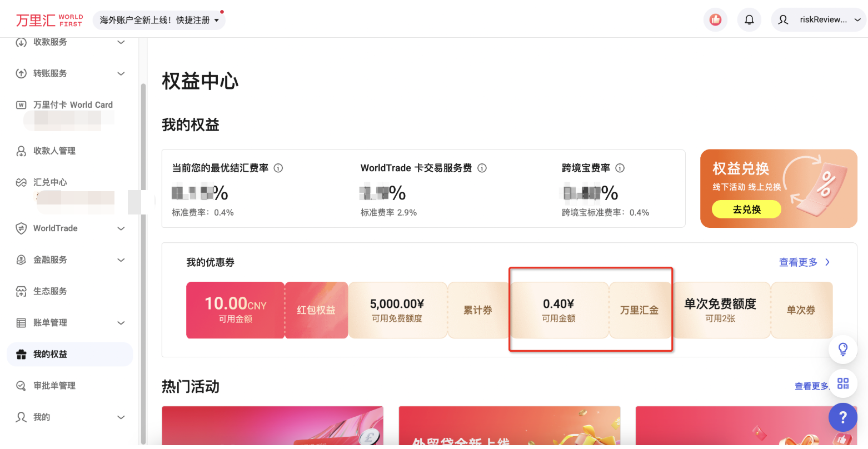Click the 账单管理 list icon
Viewport: 868px width, 449px height.
tap(21, 323)
